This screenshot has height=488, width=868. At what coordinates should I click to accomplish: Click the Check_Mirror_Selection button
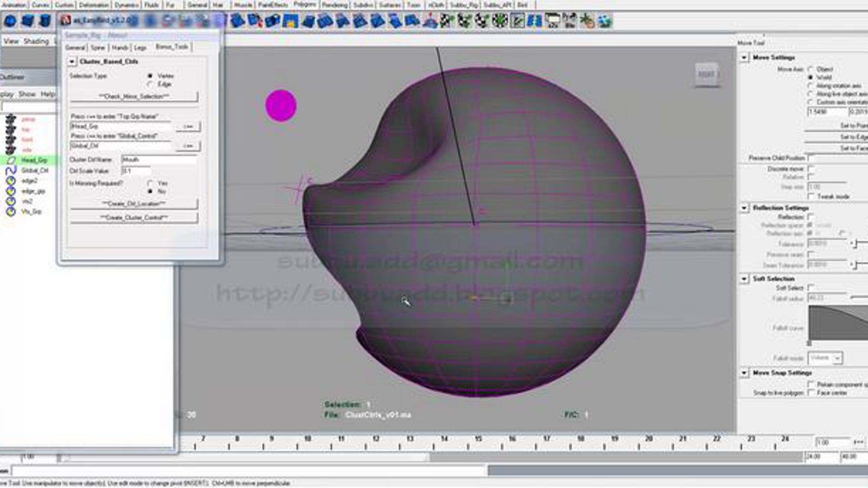(134, 97)
